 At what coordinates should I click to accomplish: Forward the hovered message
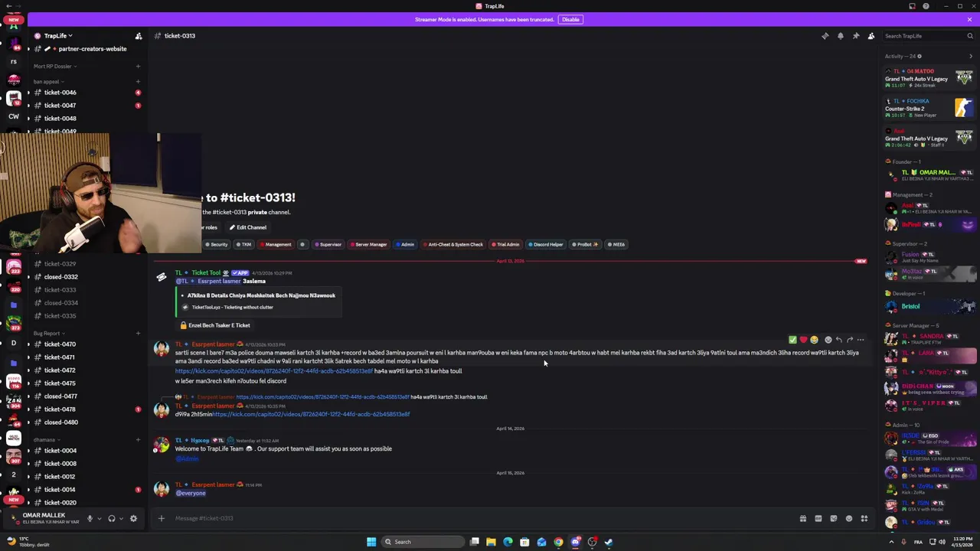click(x=849, y=340)
